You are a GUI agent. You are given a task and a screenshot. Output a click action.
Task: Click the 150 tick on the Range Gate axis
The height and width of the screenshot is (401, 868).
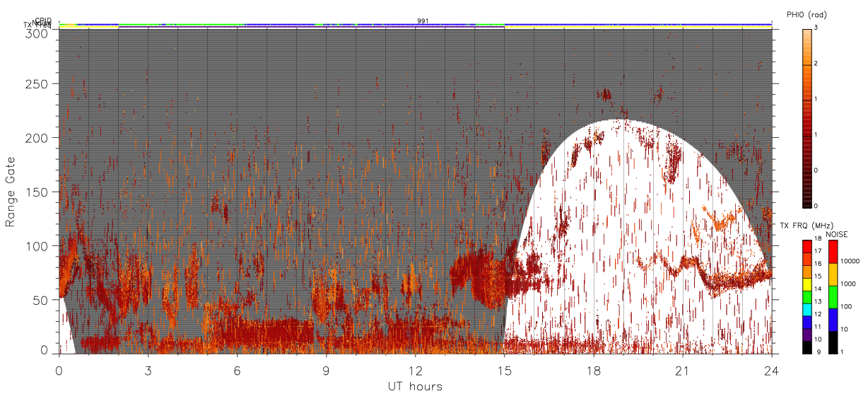(37, 192)
